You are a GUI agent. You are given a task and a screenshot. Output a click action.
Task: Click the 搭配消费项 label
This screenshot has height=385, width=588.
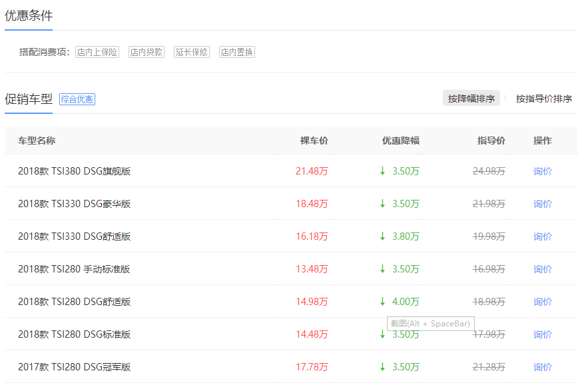point(44,52)
